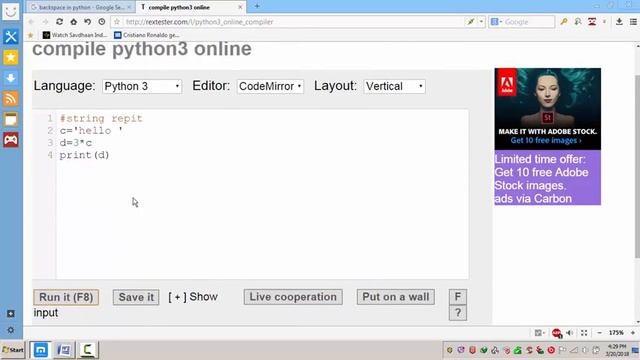Open the game controller sidebar icon

[11, 140]
